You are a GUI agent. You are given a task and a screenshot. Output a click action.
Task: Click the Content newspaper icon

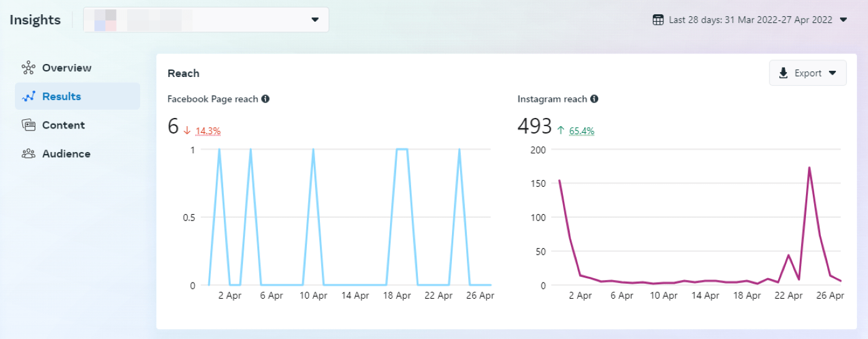tap(29, 125)
